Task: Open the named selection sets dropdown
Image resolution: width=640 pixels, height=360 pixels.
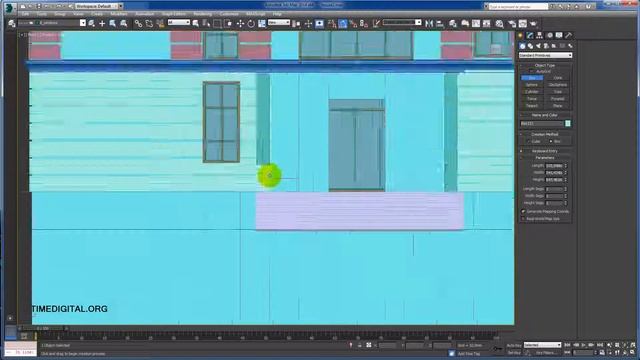Action: point(402,22)
